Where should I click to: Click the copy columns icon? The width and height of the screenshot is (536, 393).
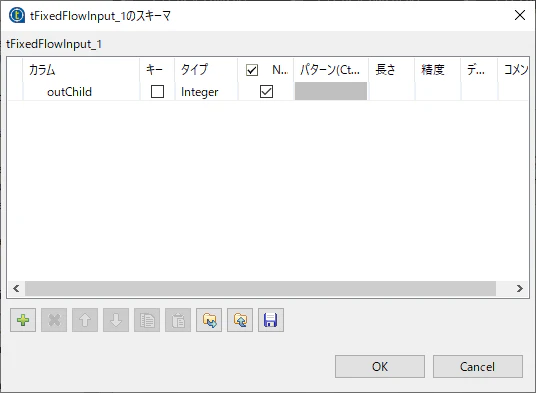click(147, 320)
